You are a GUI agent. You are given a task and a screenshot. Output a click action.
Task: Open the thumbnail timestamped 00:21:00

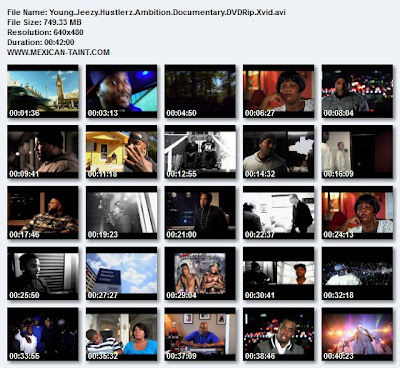coord(200,213)
